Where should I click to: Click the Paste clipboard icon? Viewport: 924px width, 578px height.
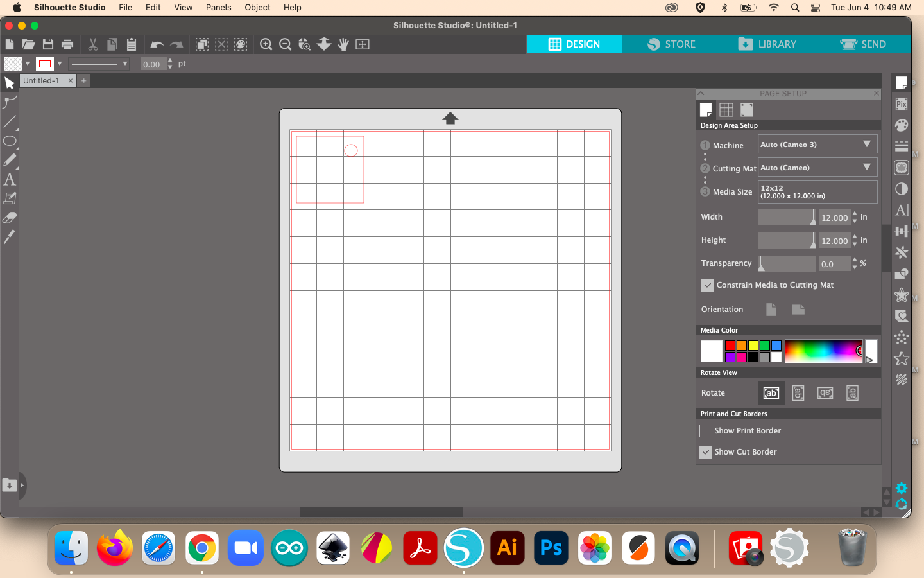click(131, 44)
